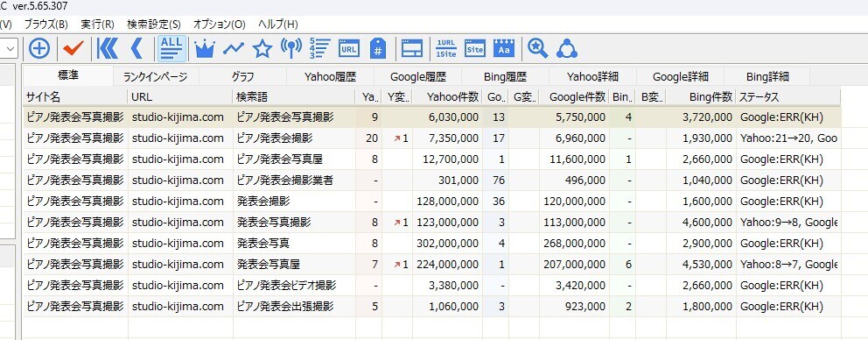The height and width of the screenshot is (340, 868).
Task: Sort by the Yahoo件数 column header
Action: click(447, 97)
